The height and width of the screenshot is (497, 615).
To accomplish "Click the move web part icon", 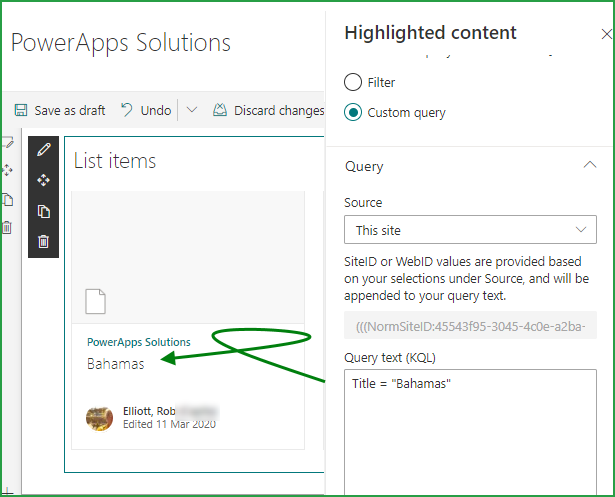I will (44, 180).
